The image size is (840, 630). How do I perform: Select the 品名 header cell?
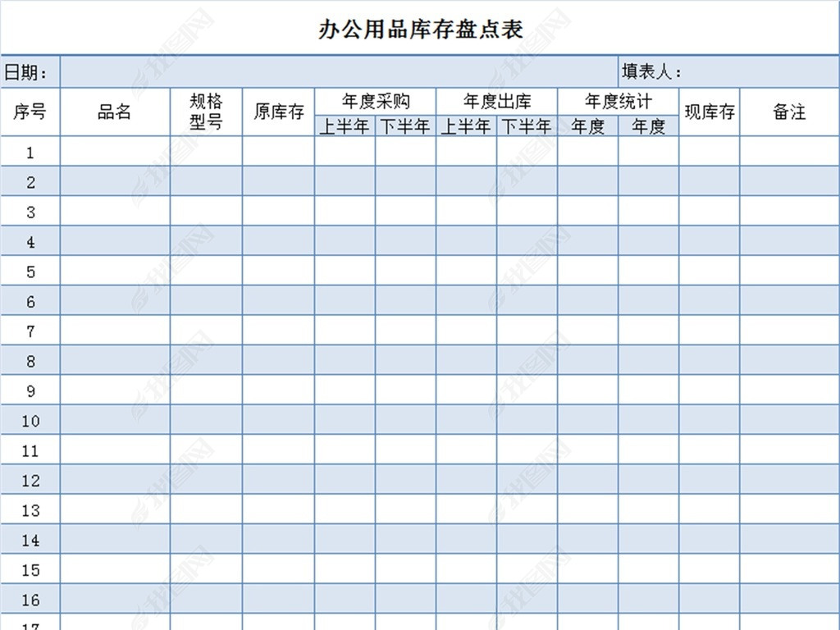[115, 112]
